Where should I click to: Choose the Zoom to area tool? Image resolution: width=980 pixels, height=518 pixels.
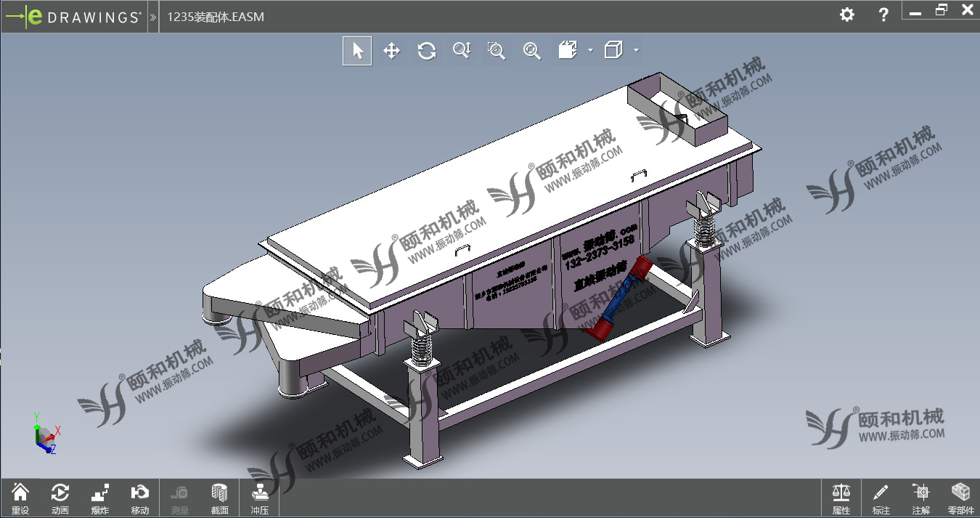tap(497, 50)
